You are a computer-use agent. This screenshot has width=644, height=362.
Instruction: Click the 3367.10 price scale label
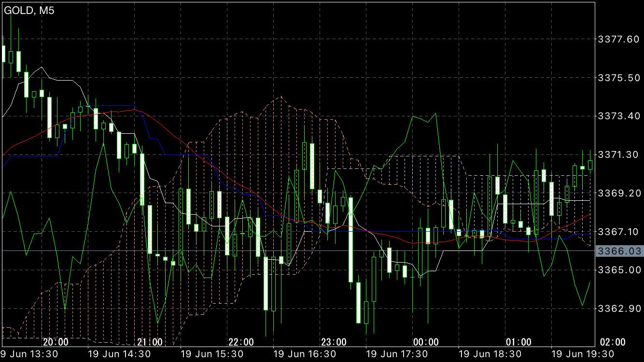coord(618,232)
